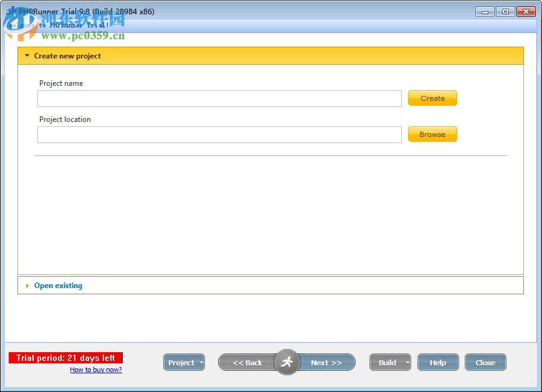Click the running-man icon between Back and Next
The height and width of the screenshot is (392, 542).
(287, 362)
